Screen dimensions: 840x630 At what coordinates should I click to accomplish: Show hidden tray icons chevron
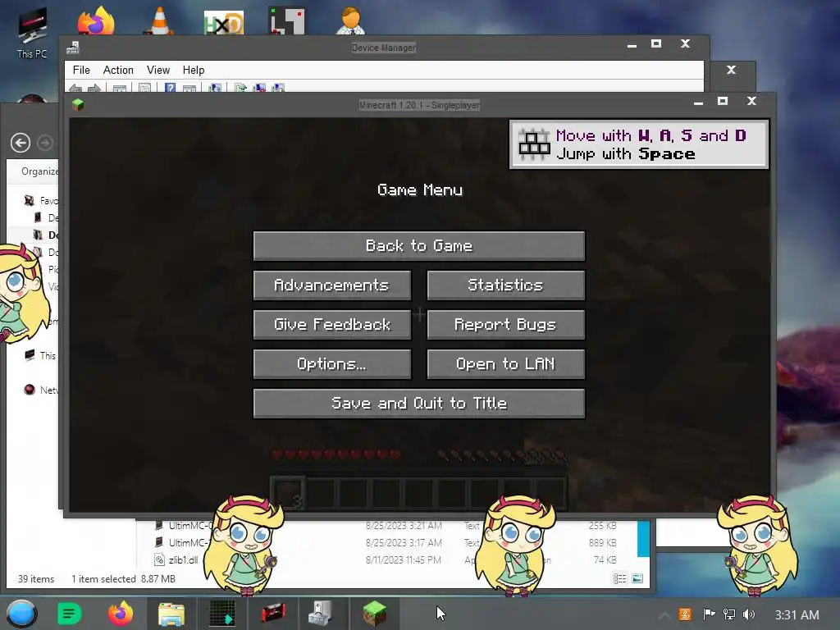point(664,615)
